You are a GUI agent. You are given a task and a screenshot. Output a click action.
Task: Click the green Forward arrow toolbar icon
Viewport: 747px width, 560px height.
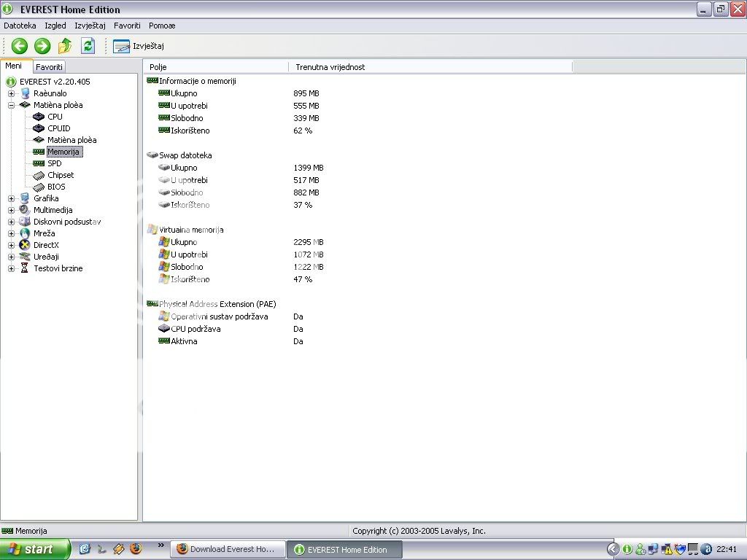coord(42,46)
